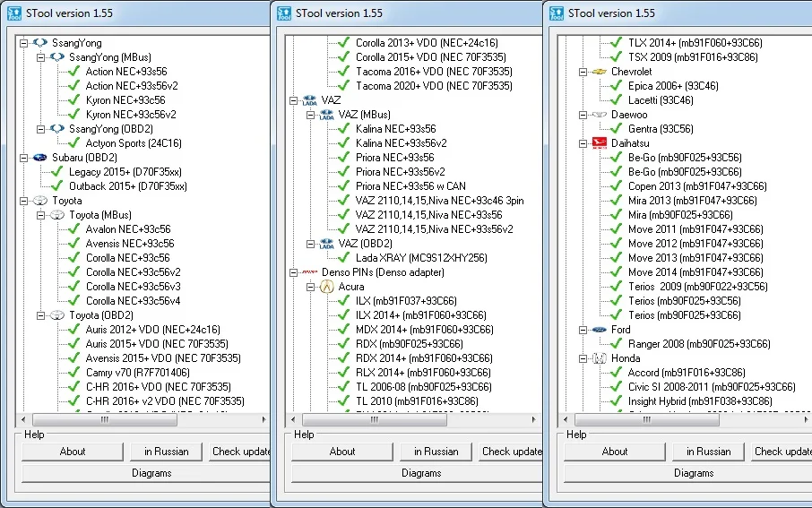Viewport: 812px width, 508px height.
Task: Collapse the VAZ root node
Action: click(294, 100)
